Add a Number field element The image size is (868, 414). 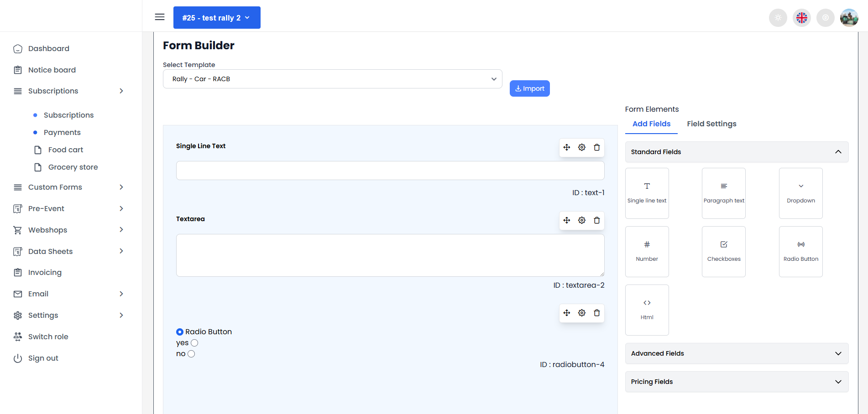[x=647, y=251]
